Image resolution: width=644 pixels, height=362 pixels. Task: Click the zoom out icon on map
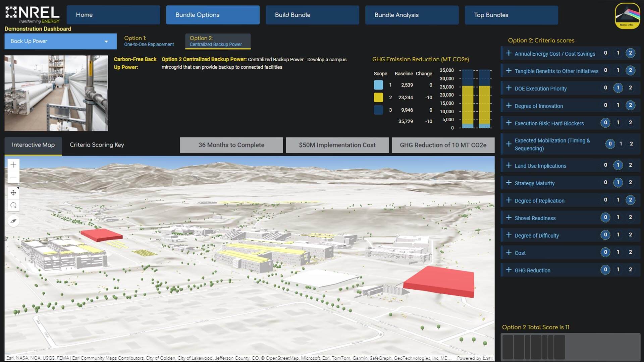13,177
